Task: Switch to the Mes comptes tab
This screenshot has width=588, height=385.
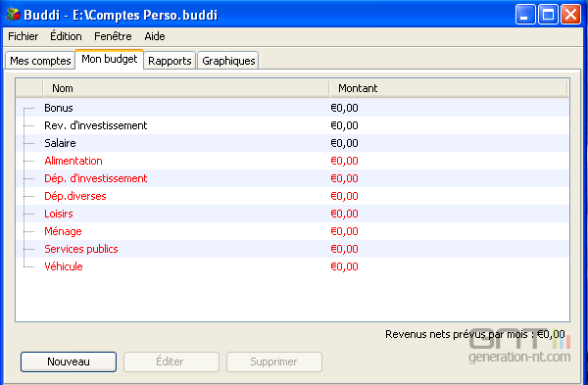Action: click(x=40, y=61)
